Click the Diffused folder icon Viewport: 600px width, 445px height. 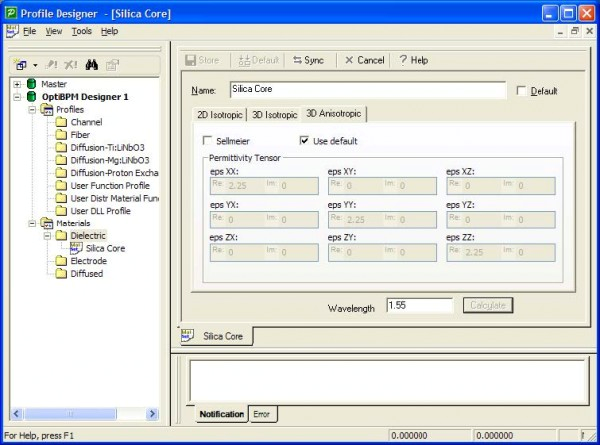(61, 274)
